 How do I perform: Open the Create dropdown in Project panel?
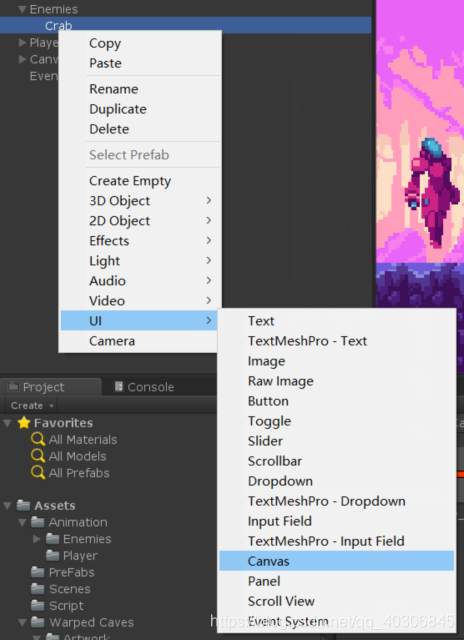(32, 406)
